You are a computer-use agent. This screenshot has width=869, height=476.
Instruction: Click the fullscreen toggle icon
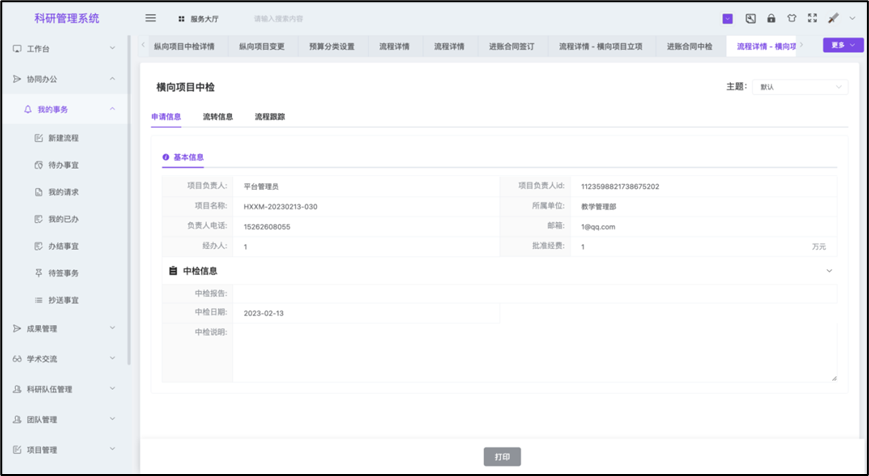click(x=812, y=18)
